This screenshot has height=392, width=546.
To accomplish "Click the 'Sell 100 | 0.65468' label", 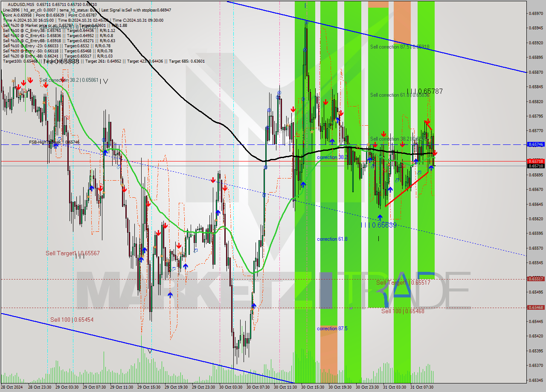I will [x=403, y=311].
